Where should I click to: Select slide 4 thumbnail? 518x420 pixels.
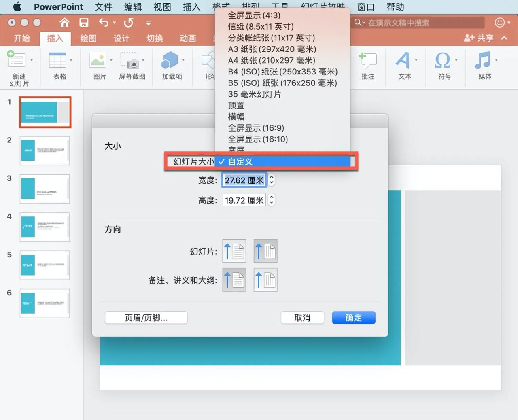click(x=45, y=227)
